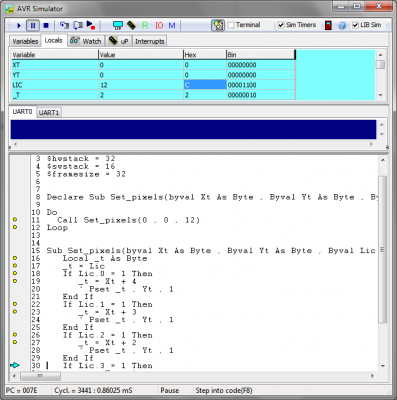Toggle breakpoint marker on line 26
The width and height of the screenshot is (397, 400).
[15, 335]
